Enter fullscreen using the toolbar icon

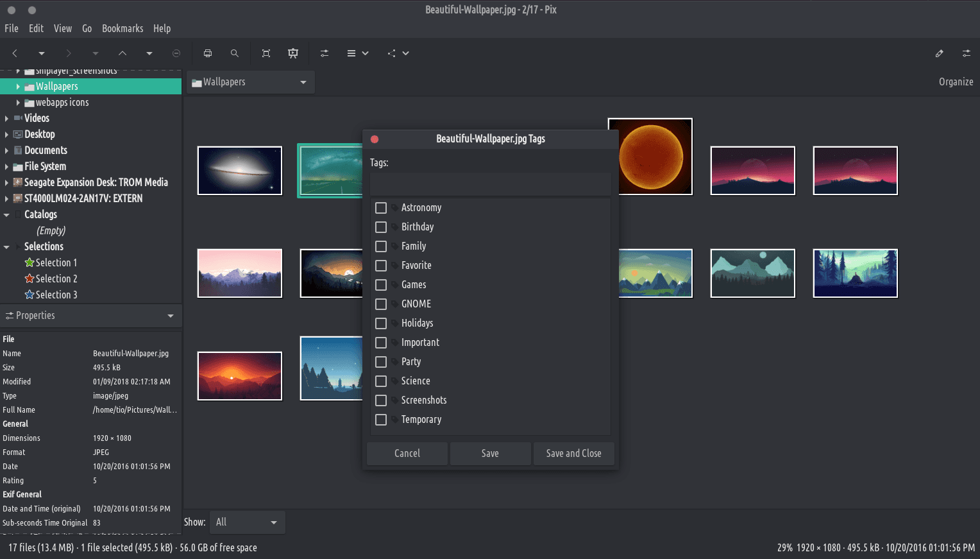[x=266, y=53]
